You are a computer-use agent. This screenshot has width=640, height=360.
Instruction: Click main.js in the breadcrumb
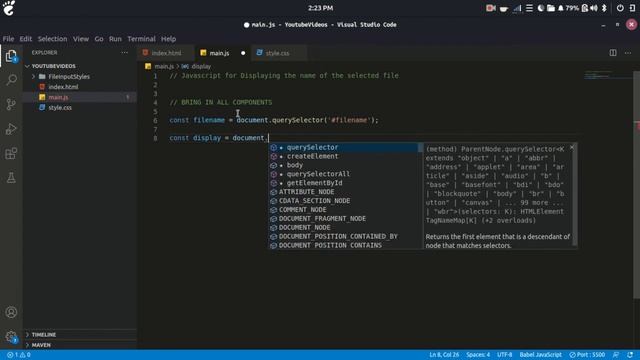[164, 66]
